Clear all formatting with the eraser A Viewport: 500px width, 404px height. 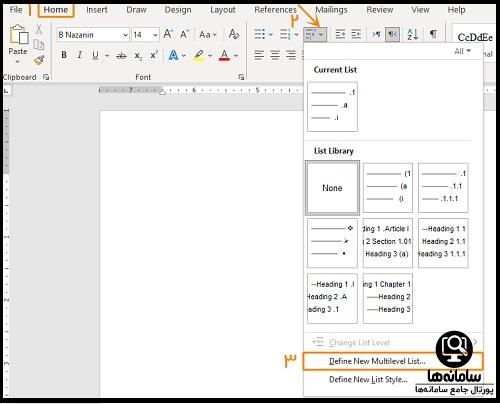pyautogui.click(x=234, y=34)
